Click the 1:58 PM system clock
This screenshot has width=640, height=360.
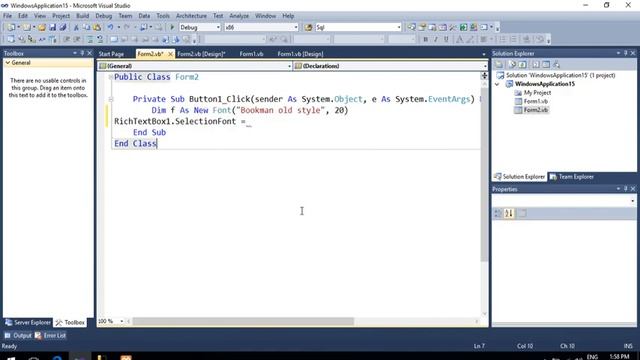click(x=620, y=357)
